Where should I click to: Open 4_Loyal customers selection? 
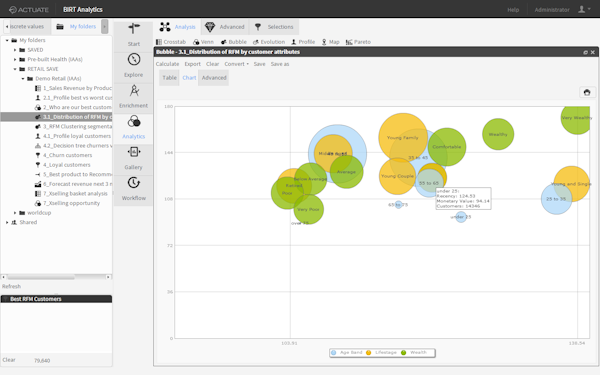63,165
